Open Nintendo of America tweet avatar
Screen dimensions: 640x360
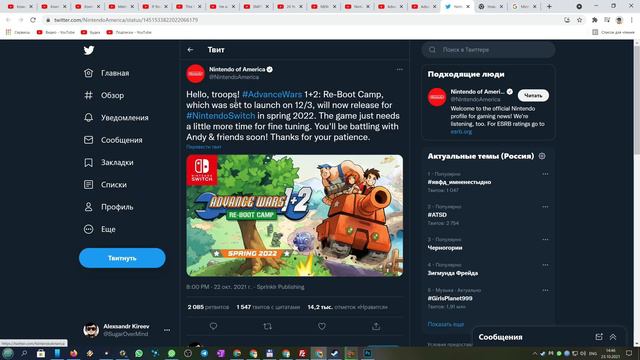point(196,73)
